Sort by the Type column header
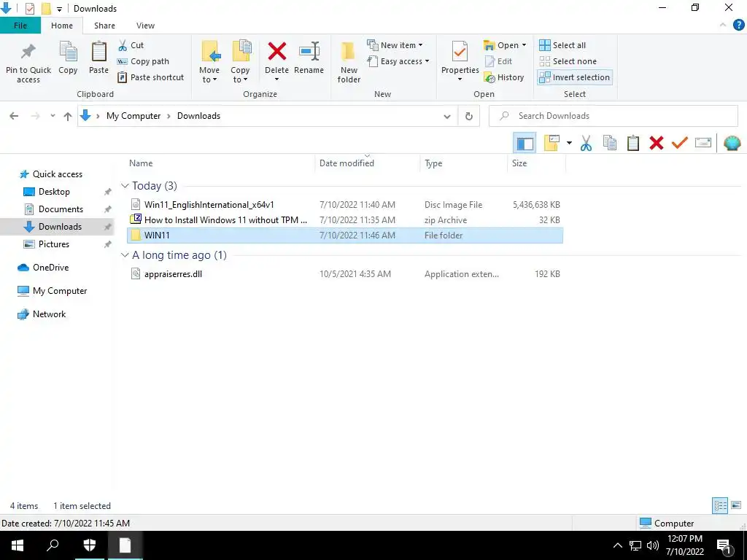 pyautogui.click(x=433, y=163)
